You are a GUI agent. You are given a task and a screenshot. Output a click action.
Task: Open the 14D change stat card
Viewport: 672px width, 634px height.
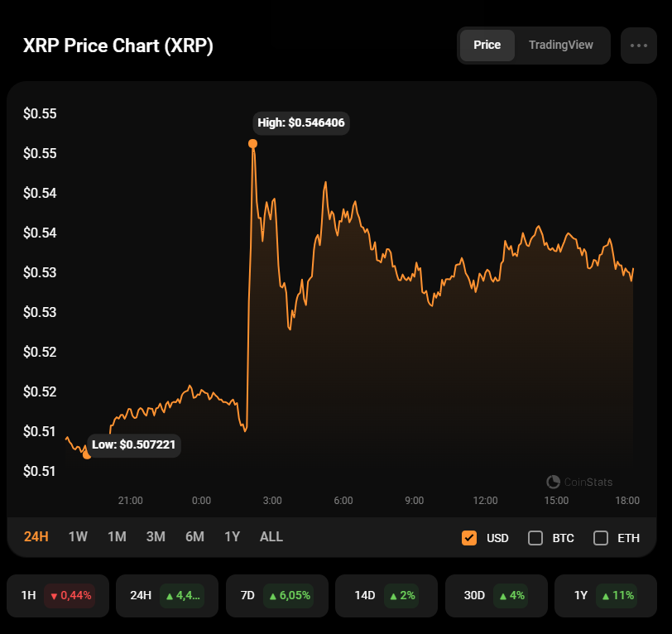pyautogui.click(x=386, y=595)
